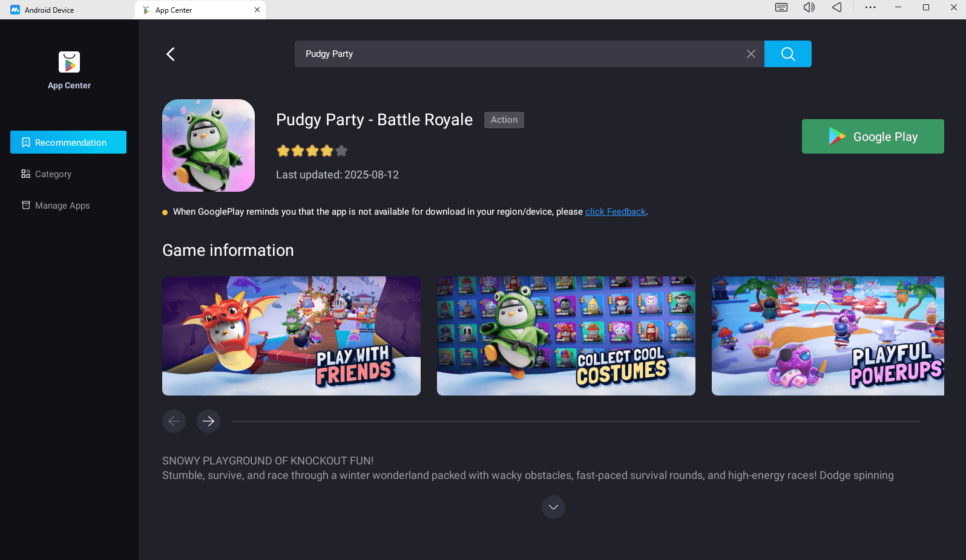This screenshot has width=966, height=560.
Task: Expand the description with down chevron
Action: (x=553, y=507)
